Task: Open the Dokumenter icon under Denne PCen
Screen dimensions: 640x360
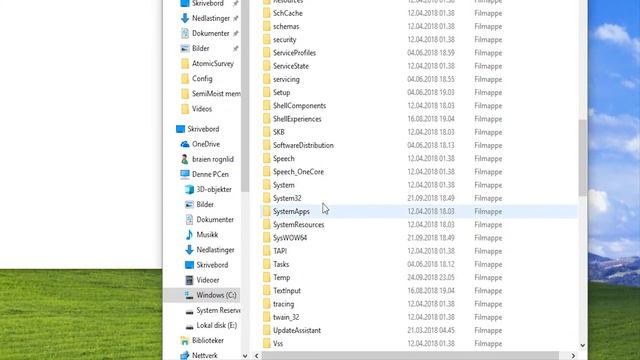Action: (x=189, y=220)
